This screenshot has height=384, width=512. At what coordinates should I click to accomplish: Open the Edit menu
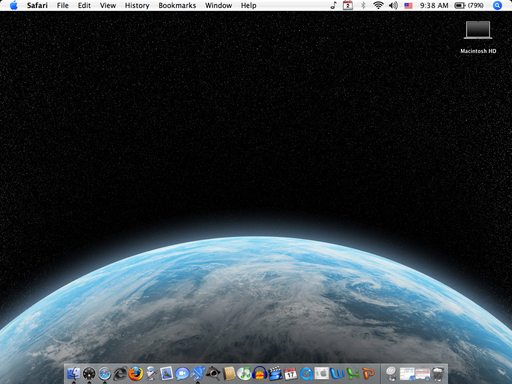pyautogui.click(x=84, y=5)
